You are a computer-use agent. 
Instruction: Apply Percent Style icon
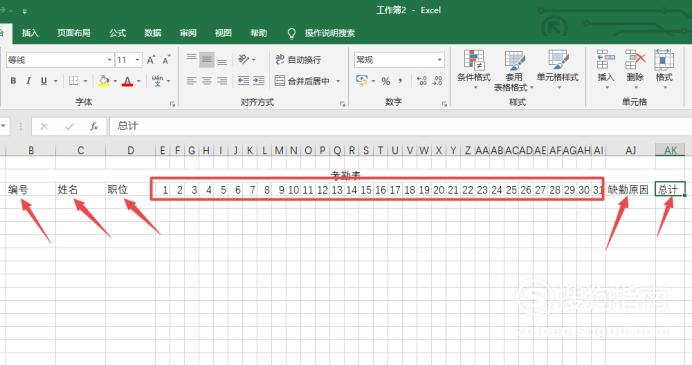(x=386, y=81)
